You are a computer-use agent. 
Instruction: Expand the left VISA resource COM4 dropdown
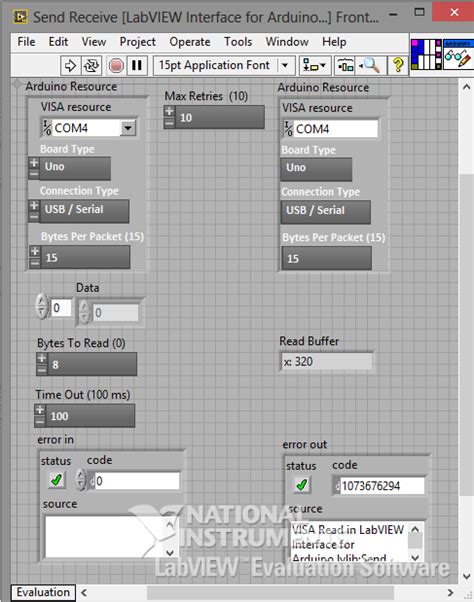[x=127, y=128]
